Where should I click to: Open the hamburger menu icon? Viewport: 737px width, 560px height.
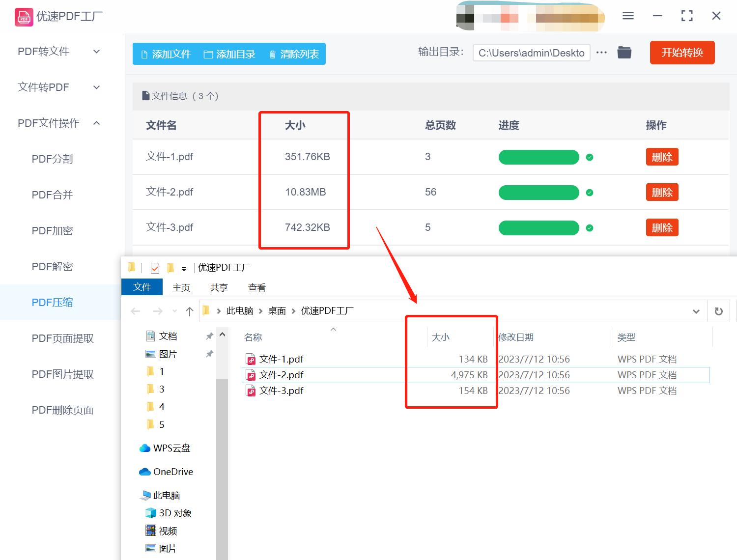[627, 15]
